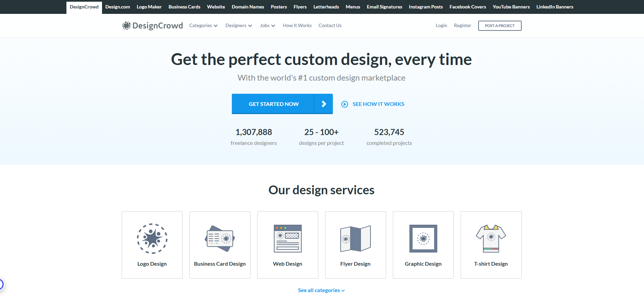Click the arrow icon on Get Started button

324,104
